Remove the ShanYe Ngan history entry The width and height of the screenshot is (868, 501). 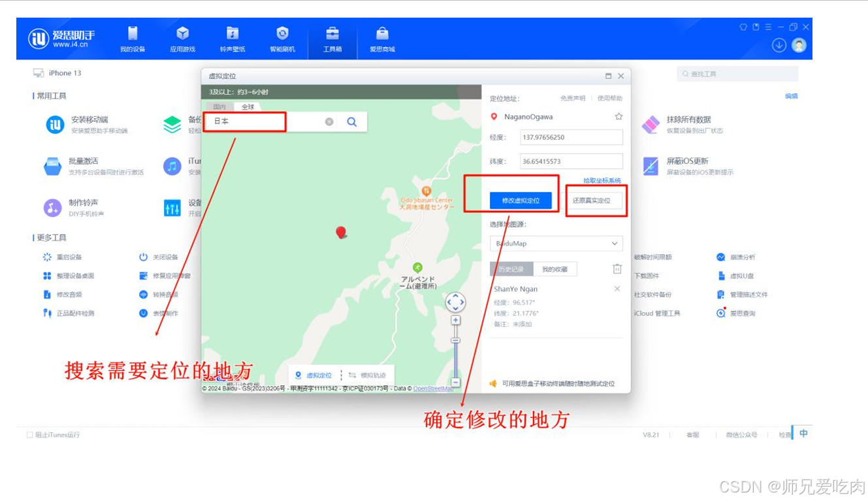(617, 289)
